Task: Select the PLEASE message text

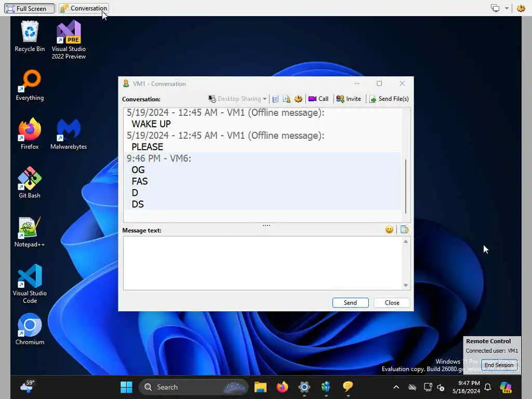Action: click(147, 147)
